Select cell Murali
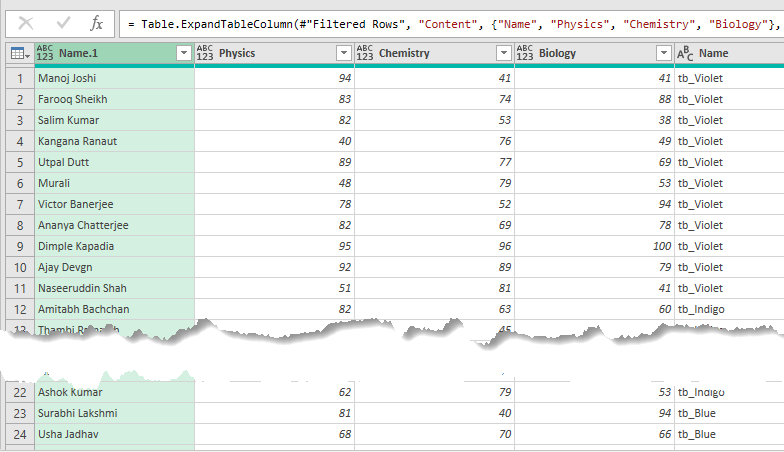Viewport: 784px width, 452px height. (x=114, y=183)
